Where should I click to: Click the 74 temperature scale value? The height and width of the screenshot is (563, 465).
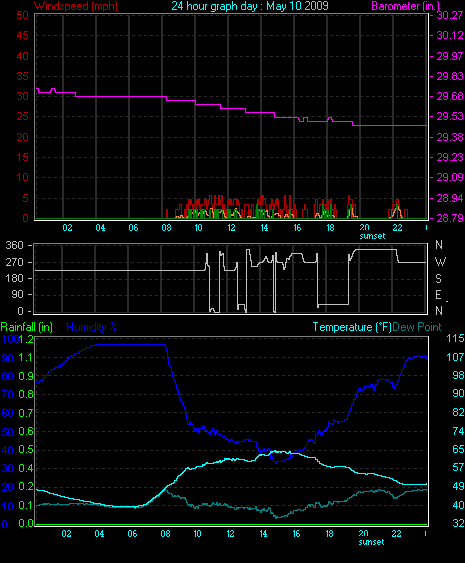coord(458,431)
